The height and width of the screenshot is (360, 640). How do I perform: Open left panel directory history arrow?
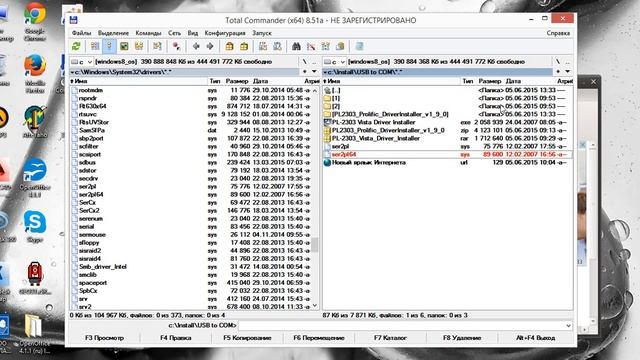(x=314, y=71)
